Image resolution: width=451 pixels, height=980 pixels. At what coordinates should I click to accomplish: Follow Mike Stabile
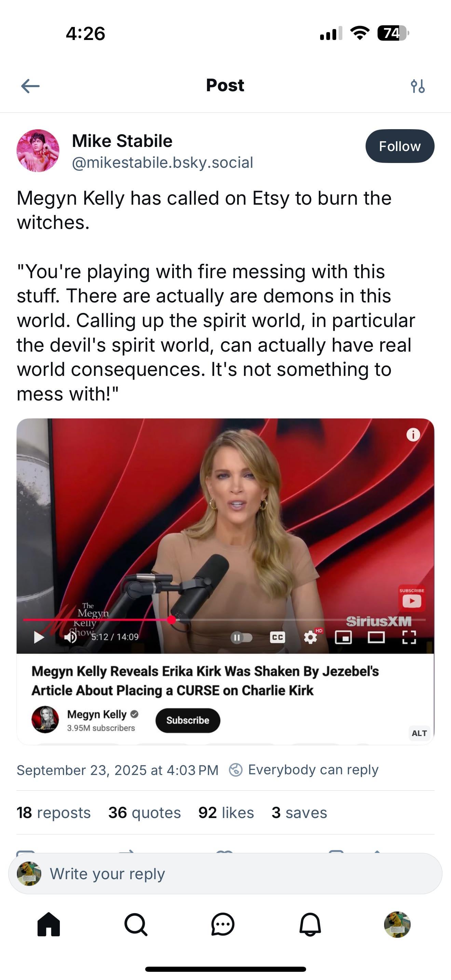[400, 146]
